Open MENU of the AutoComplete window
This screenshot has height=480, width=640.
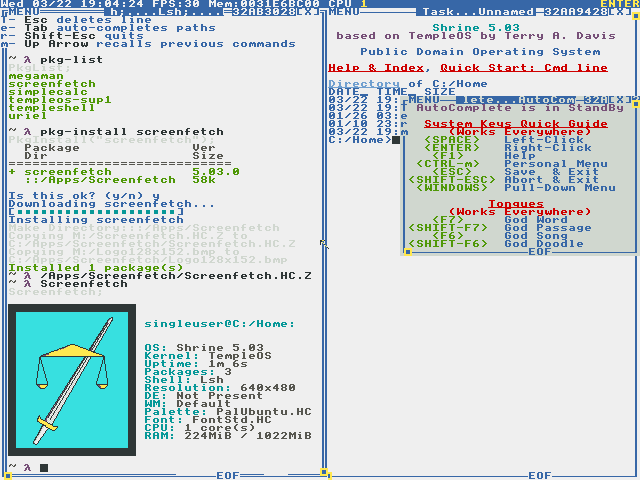point(424,100)
